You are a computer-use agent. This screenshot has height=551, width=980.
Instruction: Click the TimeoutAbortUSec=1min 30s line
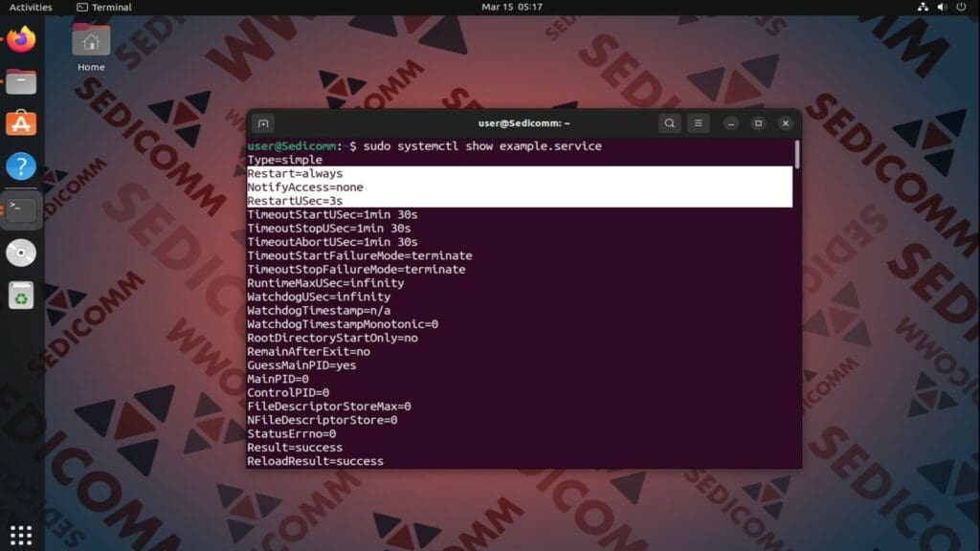[332, 242]
